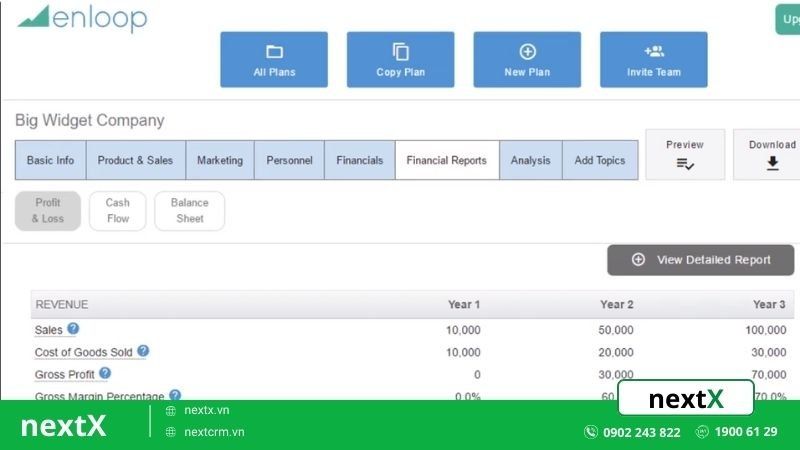The image size is (800, 450).
Task: Open help icon beside Gross Profit
Action: click(x=105, y=373)
